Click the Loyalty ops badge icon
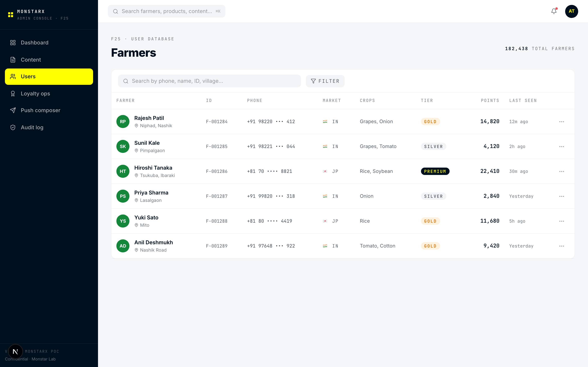The height and width of the screenshot is (367, 588). [x=13, y=93]
